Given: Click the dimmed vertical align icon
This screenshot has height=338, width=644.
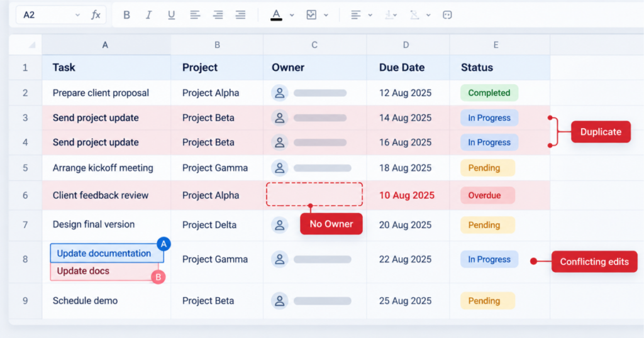Looking at the screenshot, I should click(x=388, y=15).
